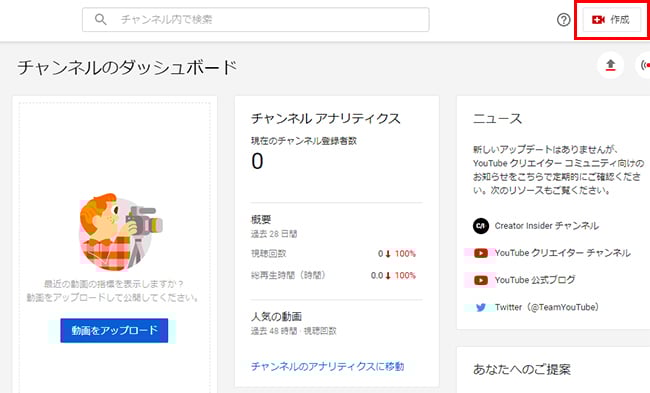650x393 pixels.
Task: Click the 現在のチャンネル登録者数 label
Action: 304,141
